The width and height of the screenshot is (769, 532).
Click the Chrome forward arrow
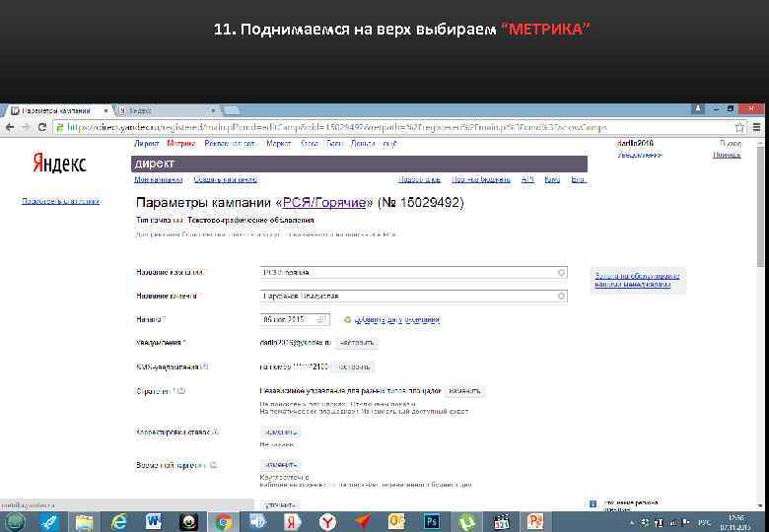click(26, 127)
